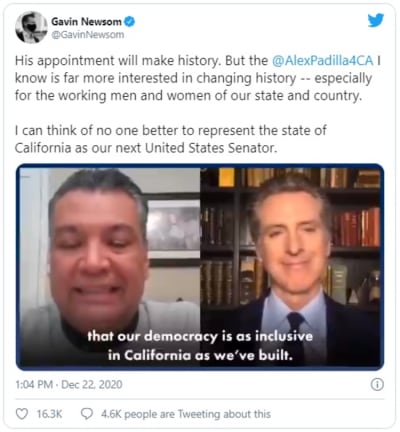Play the embedded video thumbnail
The height and width of the screenshot is (432, 400).
pos(200,267)
